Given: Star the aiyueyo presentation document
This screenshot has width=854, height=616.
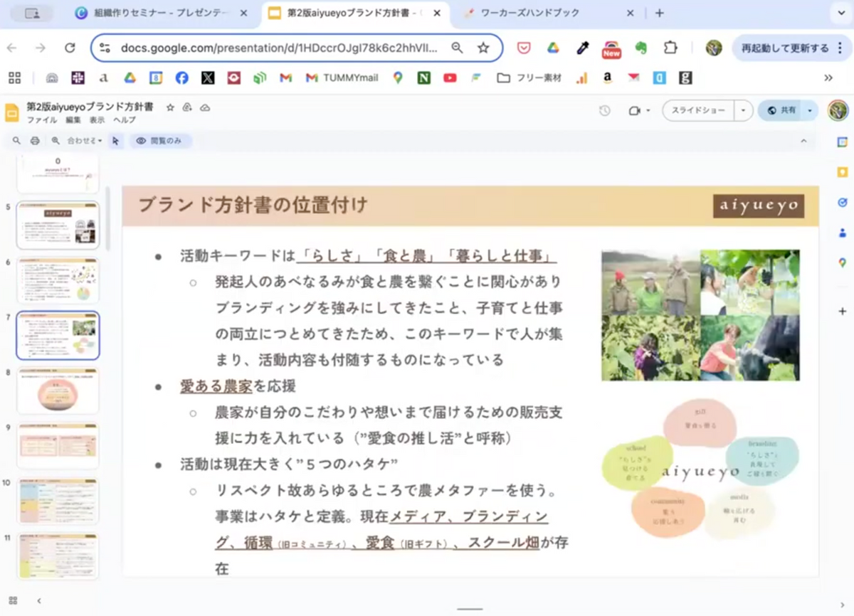Looking at the screenshot, I should [170, 107].
